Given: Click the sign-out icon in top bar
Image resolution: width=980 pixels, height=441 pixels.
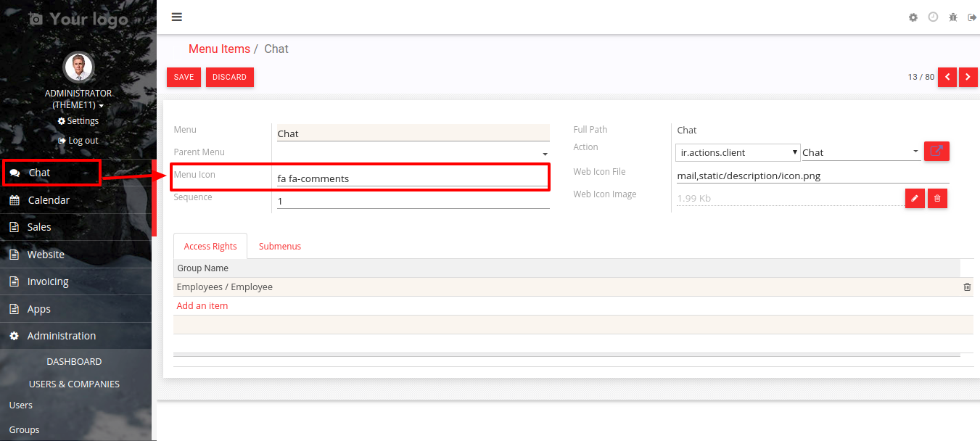Looking at the screenshot, I should click(x=972, y=17).
